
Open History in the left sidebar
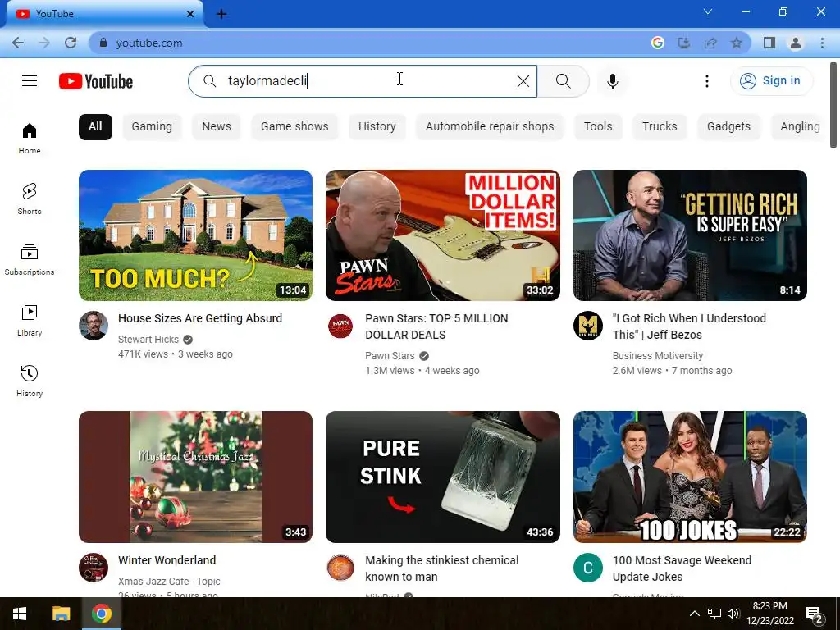coord(30,381)
